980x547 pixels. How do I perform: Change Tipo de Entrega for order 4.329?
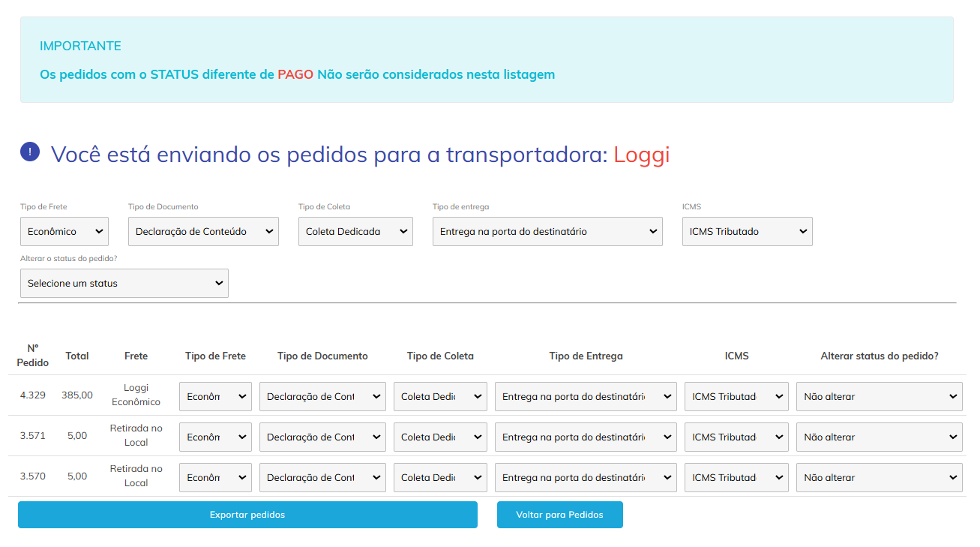coord(586,396)
